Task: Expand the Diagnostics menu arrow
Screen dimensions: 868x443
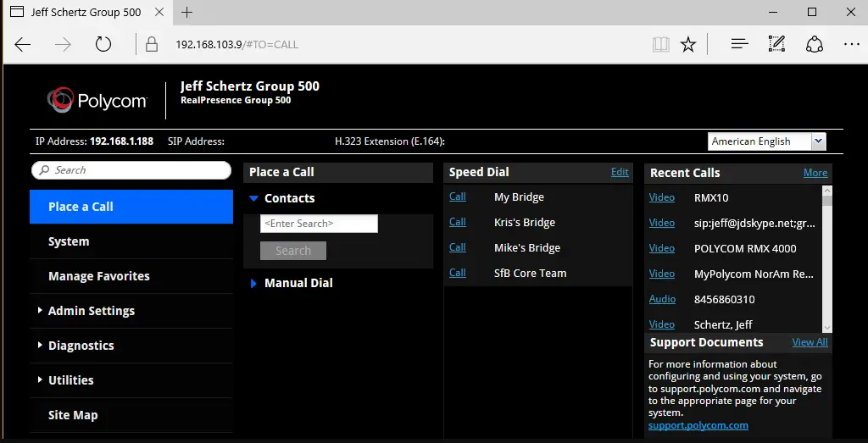Action: (x=40, y=345)
